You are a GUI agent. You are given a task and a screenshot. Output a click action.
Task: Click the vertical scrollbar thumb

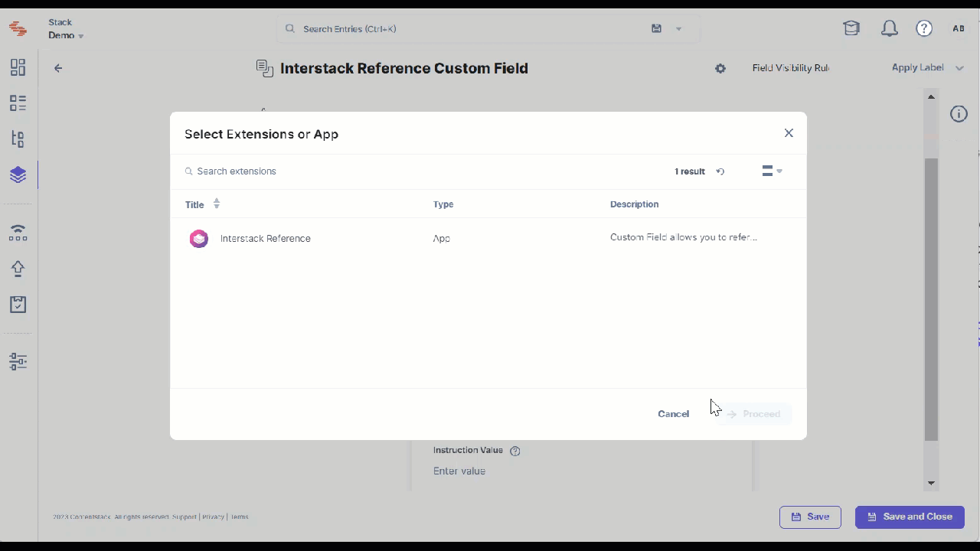click(x=931, y=300)
